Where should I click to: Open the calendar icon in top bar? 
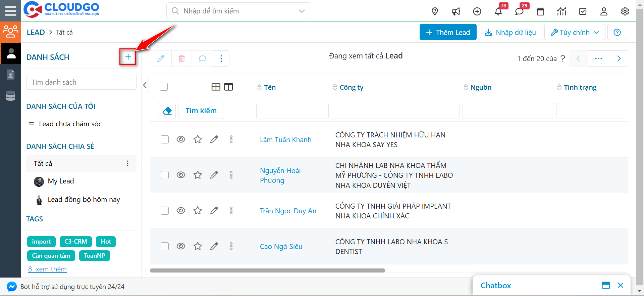point(540,11)
